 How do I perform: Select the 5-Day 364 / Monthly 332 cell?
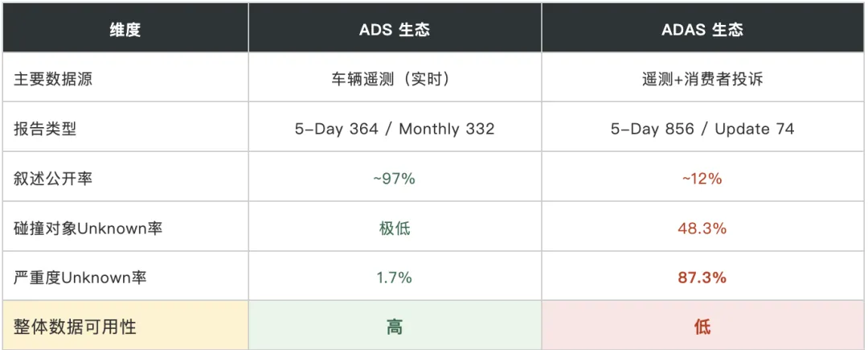[395, 129]
